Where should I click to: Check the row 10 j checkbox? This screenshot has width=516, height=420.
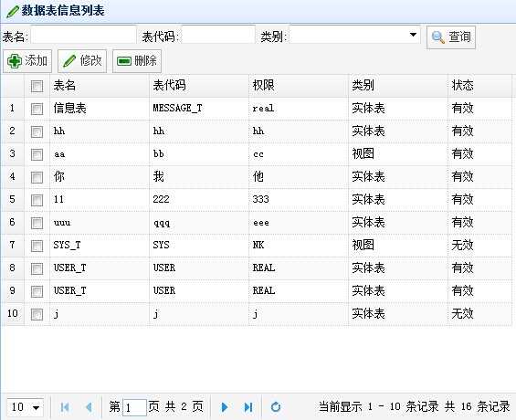(37, 314)
